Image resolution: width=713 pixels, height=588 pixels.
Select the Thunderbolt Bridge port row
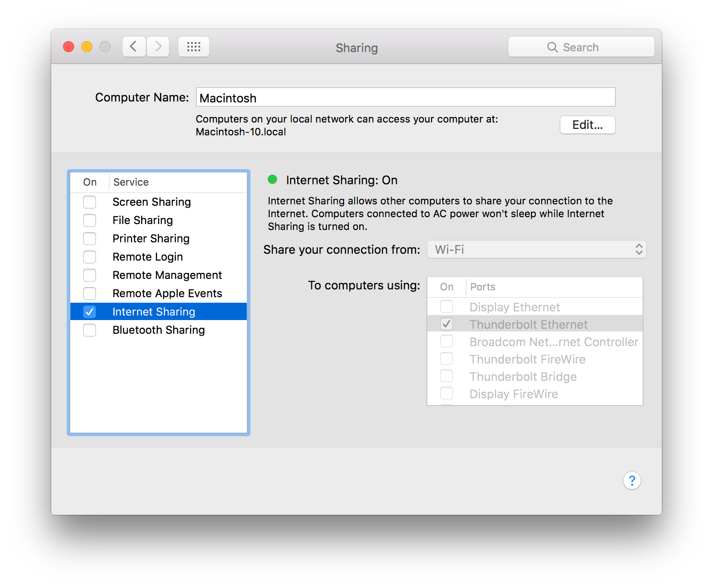(535, 376)
